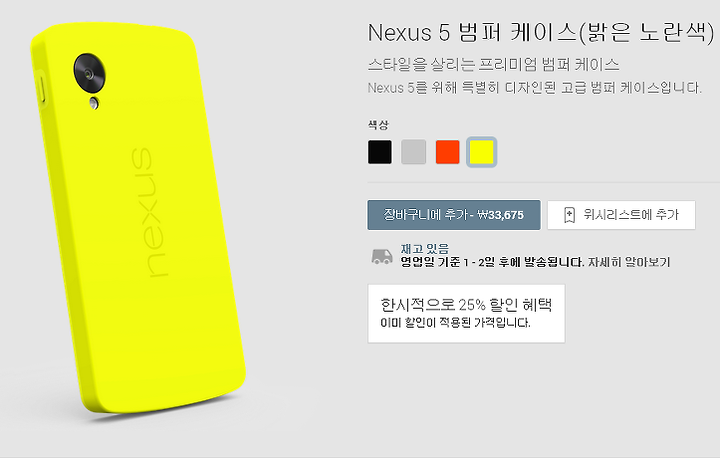Viewport: 720px width, 458px height.
Task: Click the 색상 label above swatches
Action: click(x=378, y=124)
